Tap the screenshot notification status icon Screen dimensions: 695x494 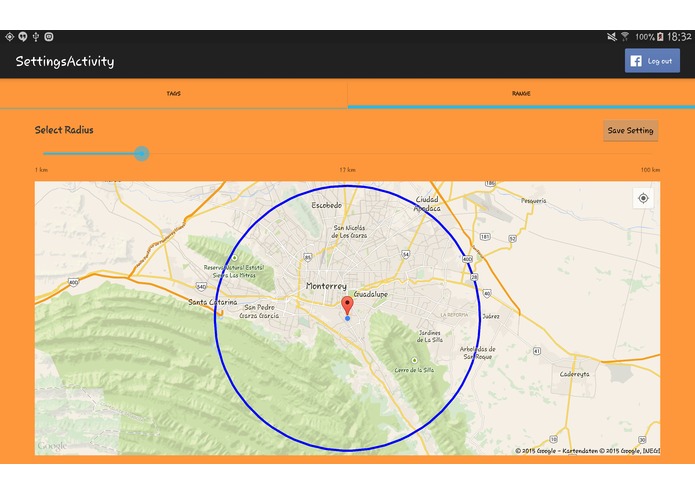point(49,37)
